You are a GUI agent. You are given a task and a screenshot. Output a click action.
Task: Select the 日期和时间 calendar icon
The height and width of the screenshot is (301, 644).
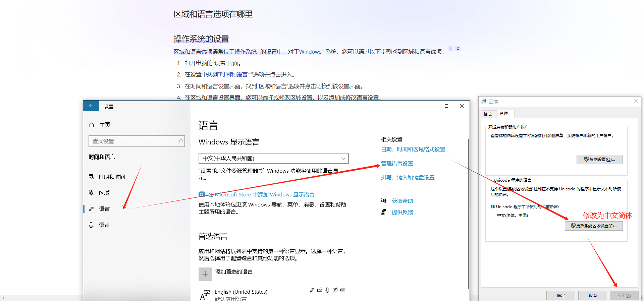point(91,177)
